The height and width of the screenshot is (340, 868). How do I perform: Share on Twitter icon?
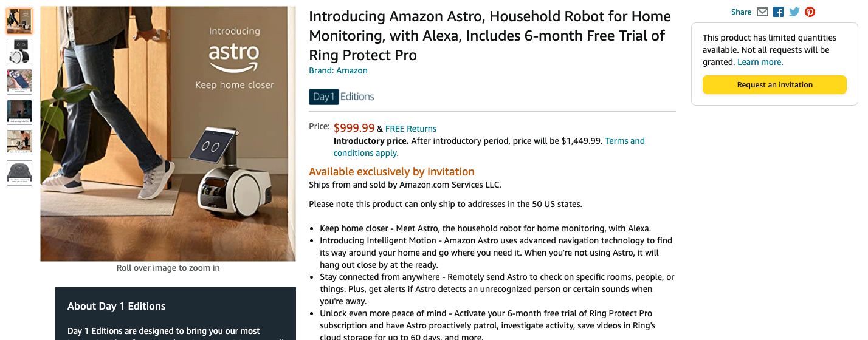(794, 12)
